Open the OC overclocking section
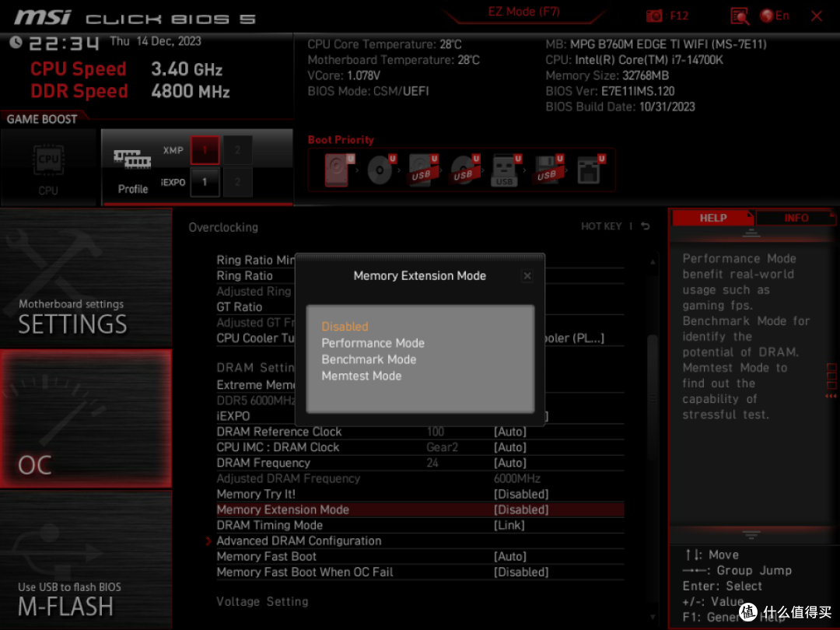Image resolution: width=840 pixels, height=630 pixels. 86,419
